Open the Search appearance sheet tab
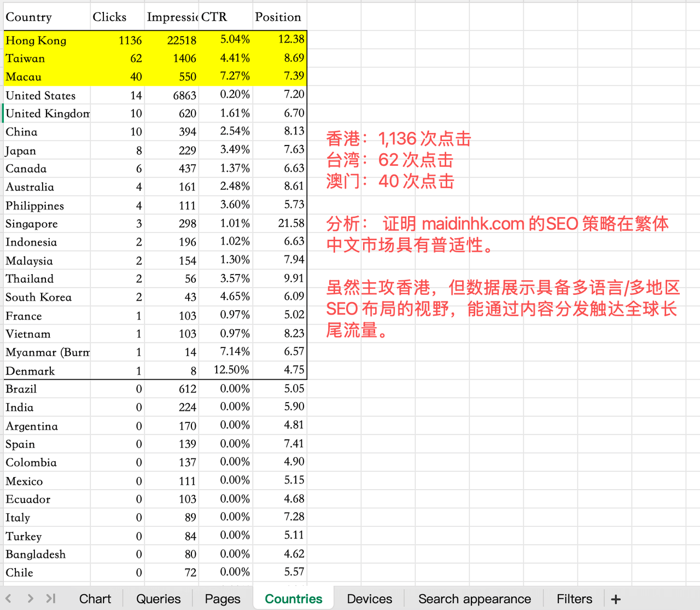700x610 pixels. pos(474,599)
